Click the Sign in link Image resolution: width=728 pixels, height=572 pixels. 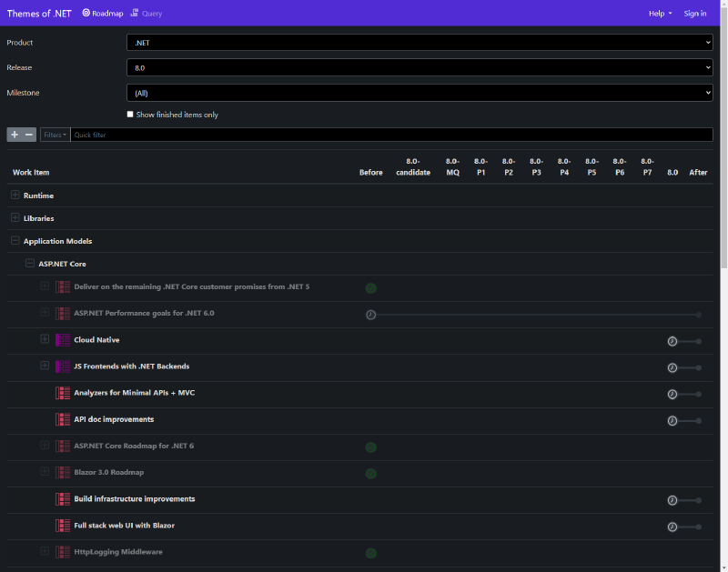pyautogui.click(x=695, y=14)
